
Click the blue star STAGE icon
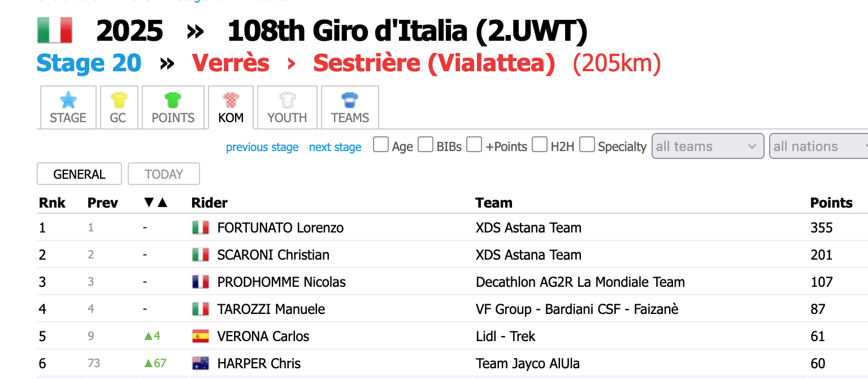coord(68,101)
